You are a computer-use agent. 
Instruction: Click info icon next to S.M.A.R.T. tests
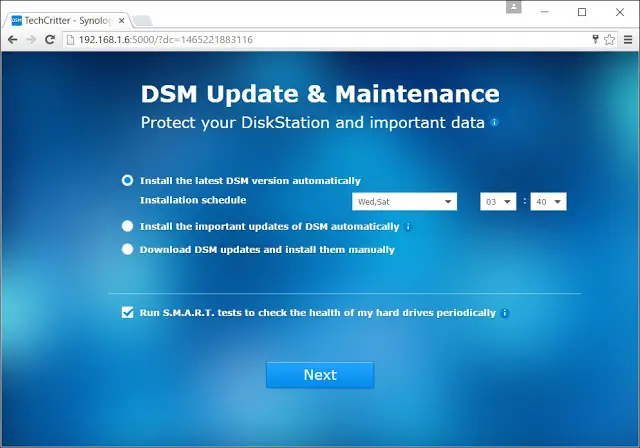505,313
